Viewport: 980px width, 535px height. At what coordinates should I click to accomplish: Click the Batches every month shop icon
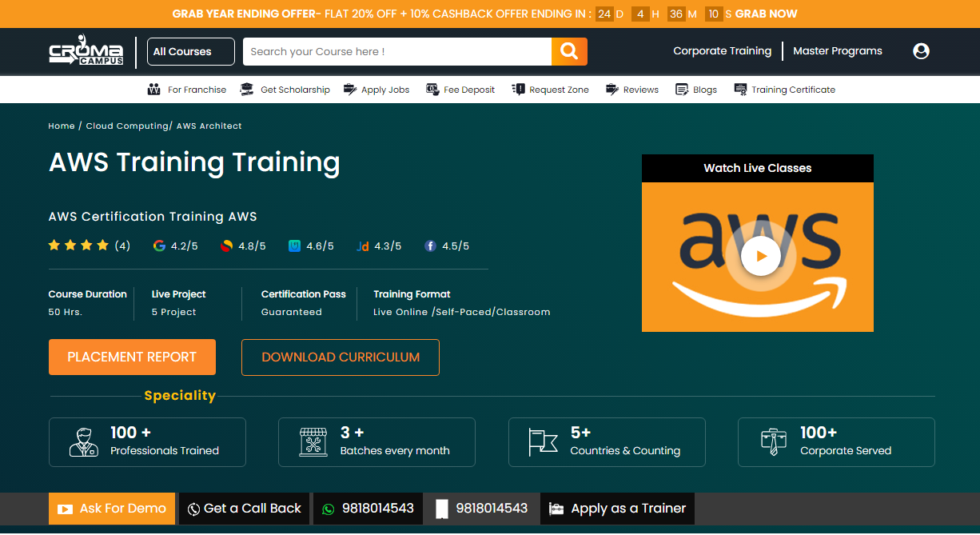(313, 442)
